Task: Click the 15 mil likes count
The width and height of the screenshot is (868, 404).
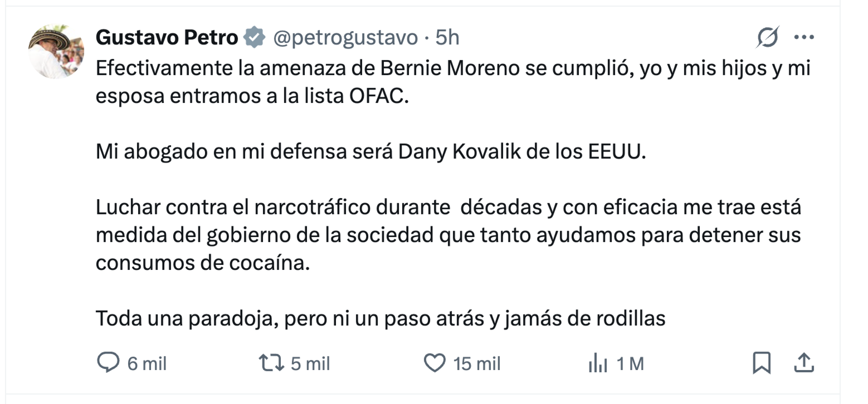Action: click(477, 364)
